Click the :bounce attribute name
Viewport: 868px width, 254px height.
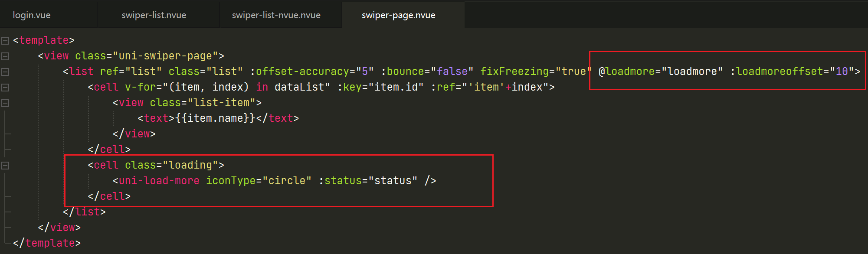click(402, 72)
